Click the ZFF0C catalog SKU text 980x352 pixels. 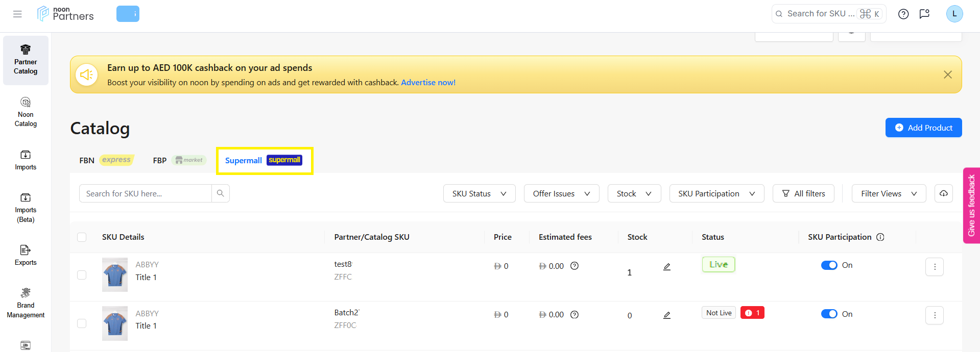345,325
